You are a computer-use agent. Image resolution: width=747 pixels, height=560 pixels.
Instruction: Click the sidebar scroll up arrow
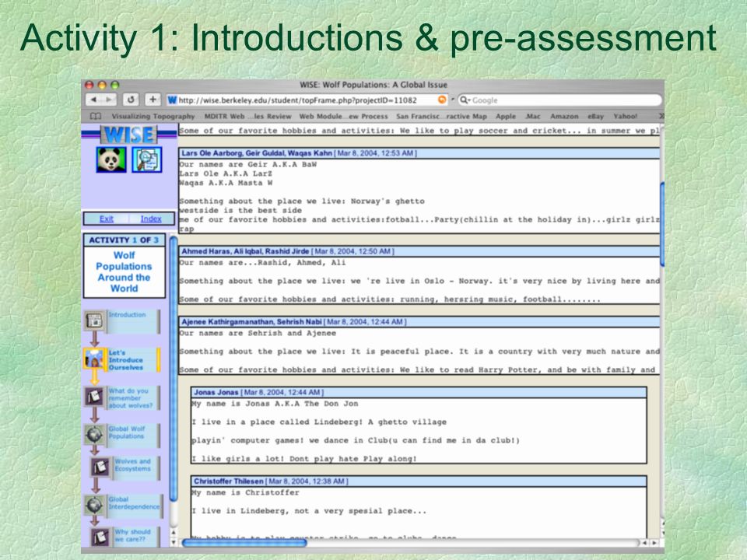[174, 532]
